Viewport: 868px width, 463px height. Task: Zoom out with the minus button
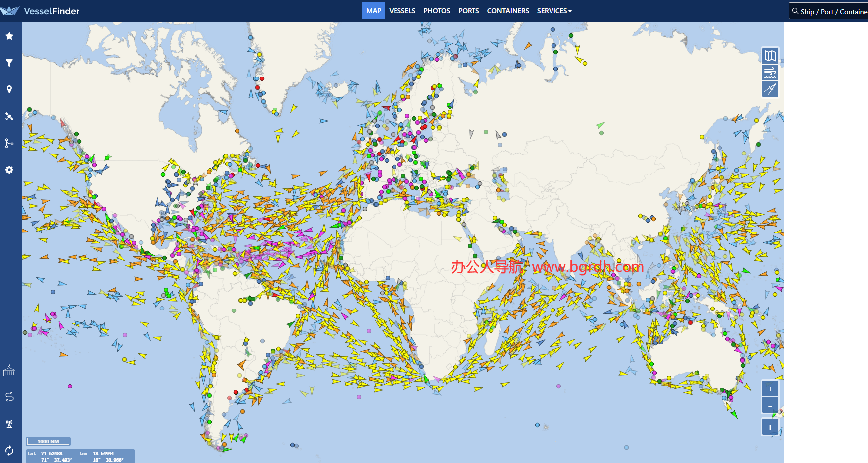click(770, 406)
